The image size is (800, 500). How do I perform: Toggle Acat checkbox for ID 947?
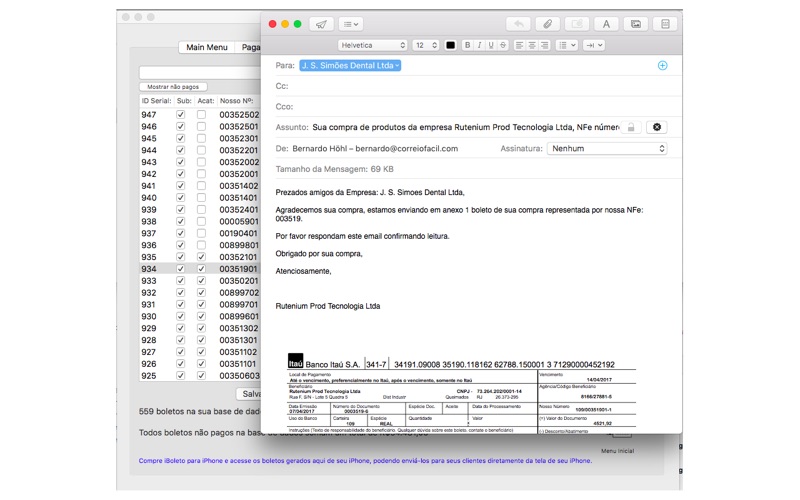(x=202, y=114)
